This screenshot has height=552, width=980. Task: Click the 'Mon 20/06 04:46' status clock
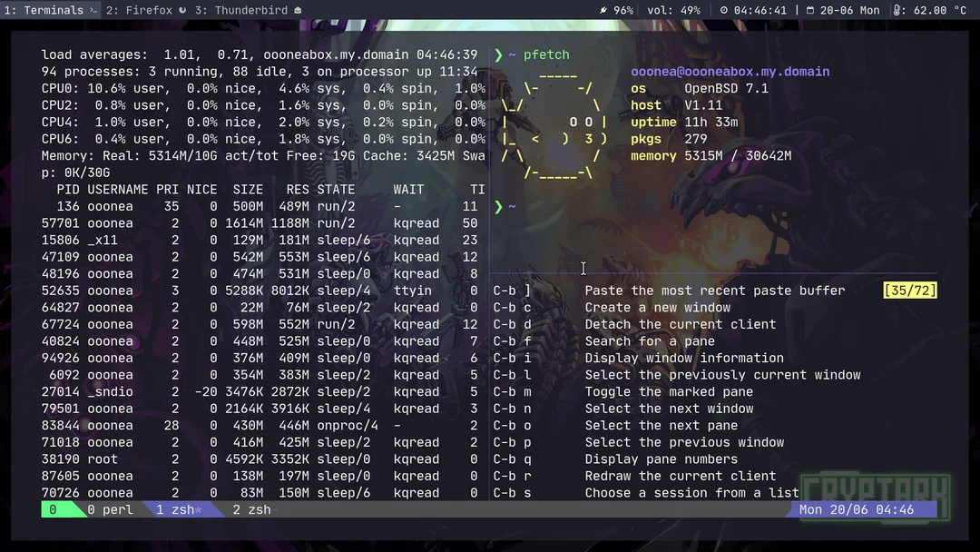click(x=857, y=509)
